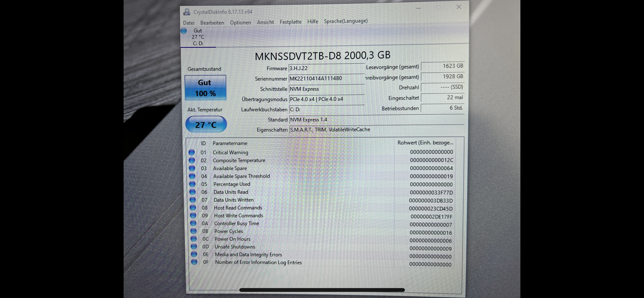This screenshot has width=644, height=298.
Task: Click the Gut 100 % health status button
Action: pyautogui.click(x=205, y=88)
